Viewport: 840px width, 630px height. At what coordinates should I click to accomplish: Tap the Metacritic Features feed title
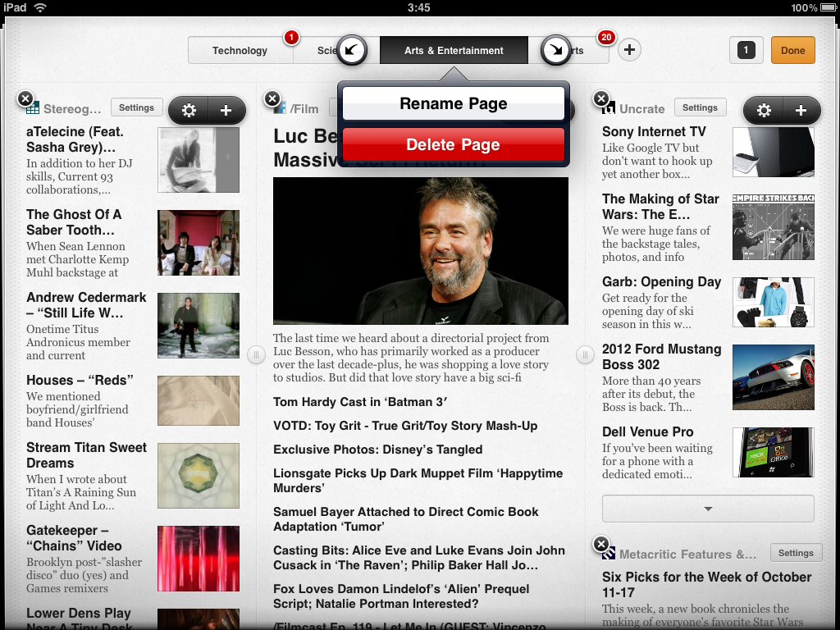point(688,555)
